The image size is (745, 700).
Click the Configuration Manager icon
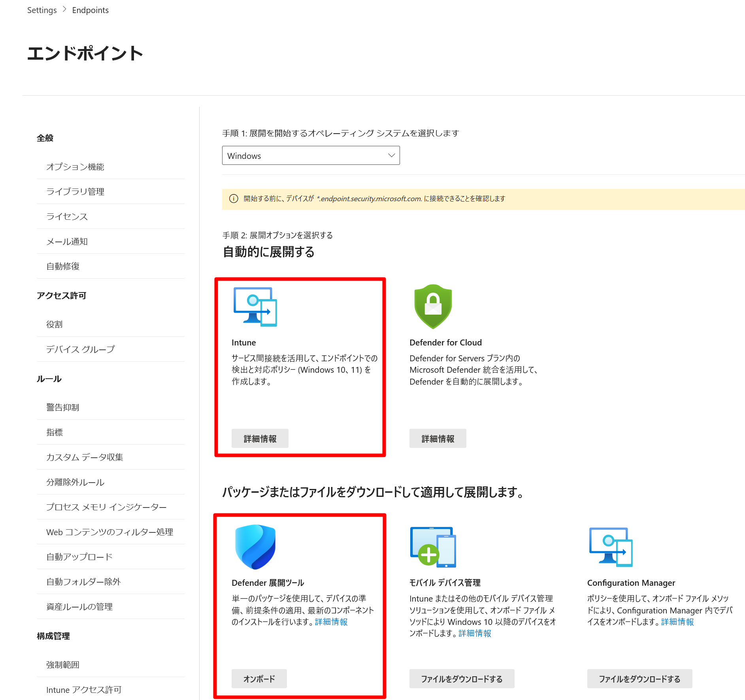pos(611,547)
